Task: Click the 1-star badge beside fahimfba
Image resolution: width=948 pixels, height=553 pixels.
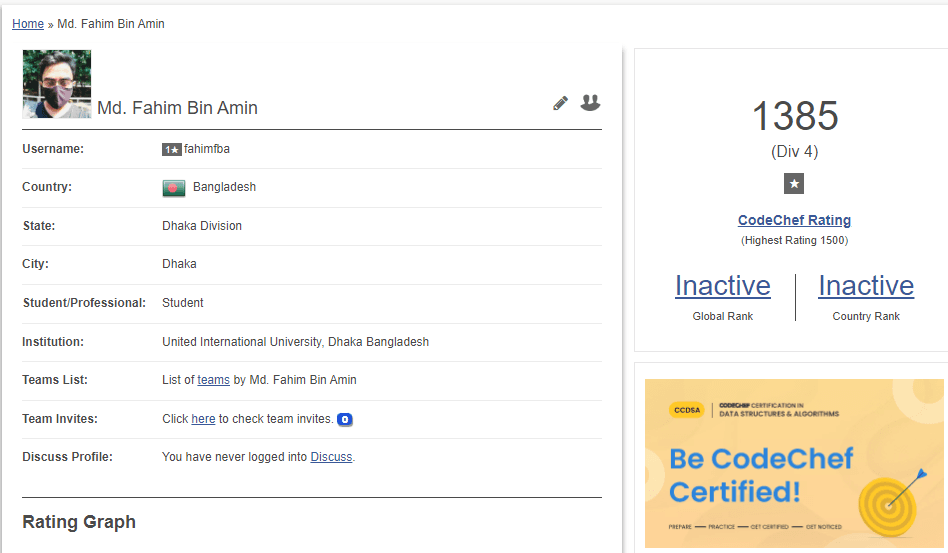Action: (x=172, y=149)
